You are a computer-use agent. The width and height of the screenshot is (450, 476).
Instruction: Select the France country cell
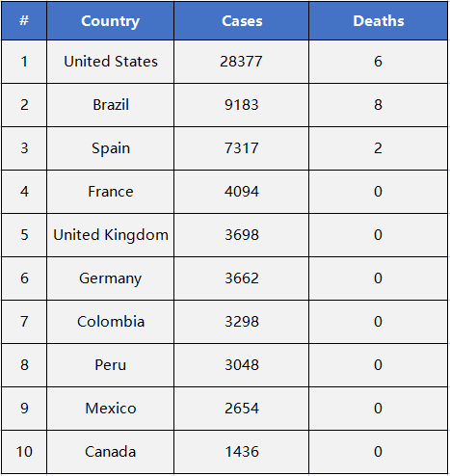pyautogui.click(x=110, y=192)
